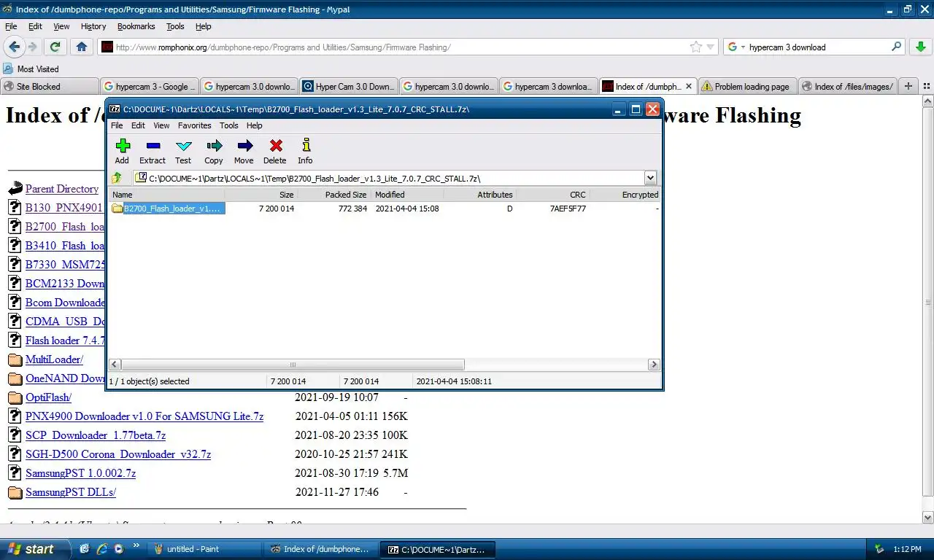Open the browser URL history dropdown

pos(711,47)
